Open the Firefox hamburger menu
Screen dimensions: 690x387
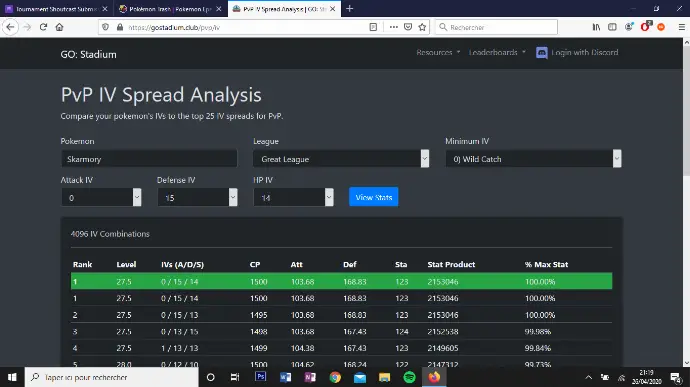pyautogui.click(x=682, y=27)
